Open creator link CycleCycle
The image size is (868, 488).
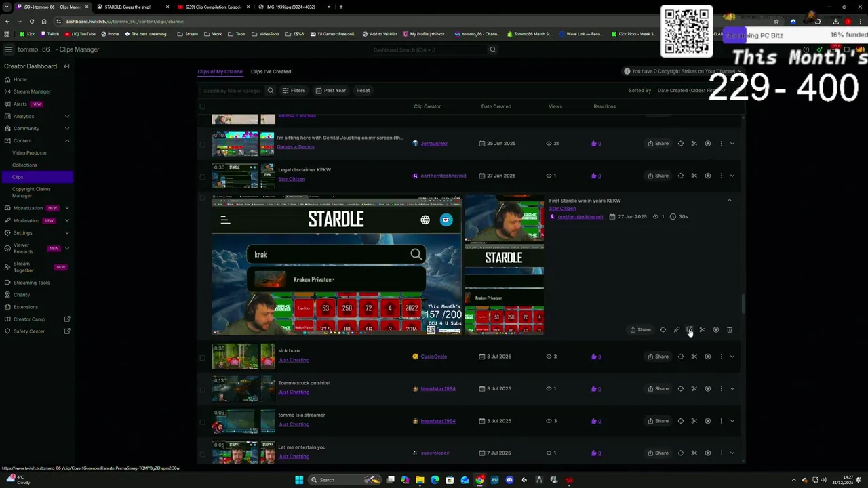[433, 357]
